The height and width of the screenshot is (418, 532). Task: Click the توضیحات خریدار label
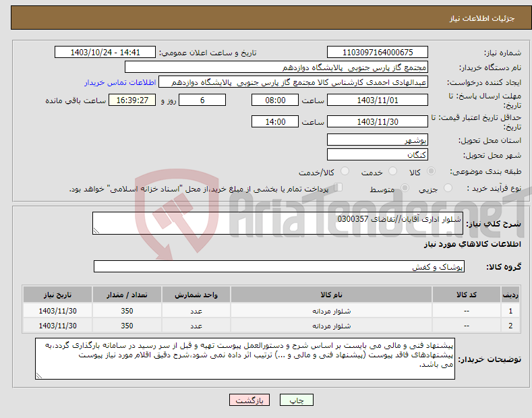pos(490,359)
